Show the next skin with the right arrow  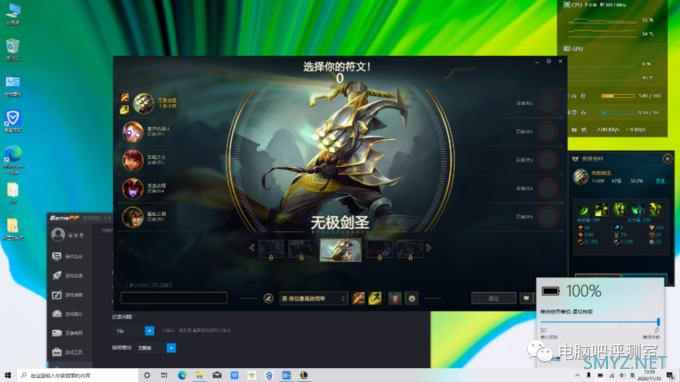point(428,248)
